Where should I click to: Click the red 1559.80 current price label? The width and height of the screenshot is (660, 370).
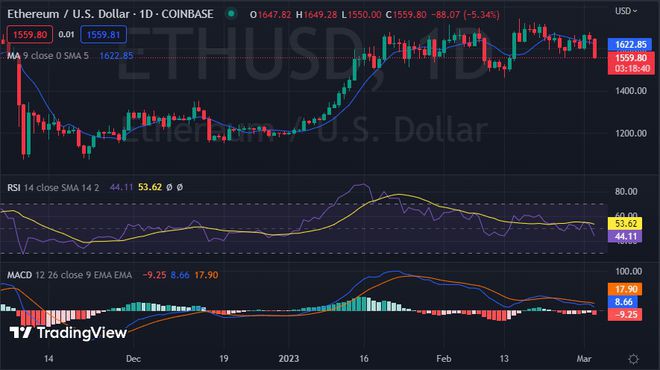[631, 63]
